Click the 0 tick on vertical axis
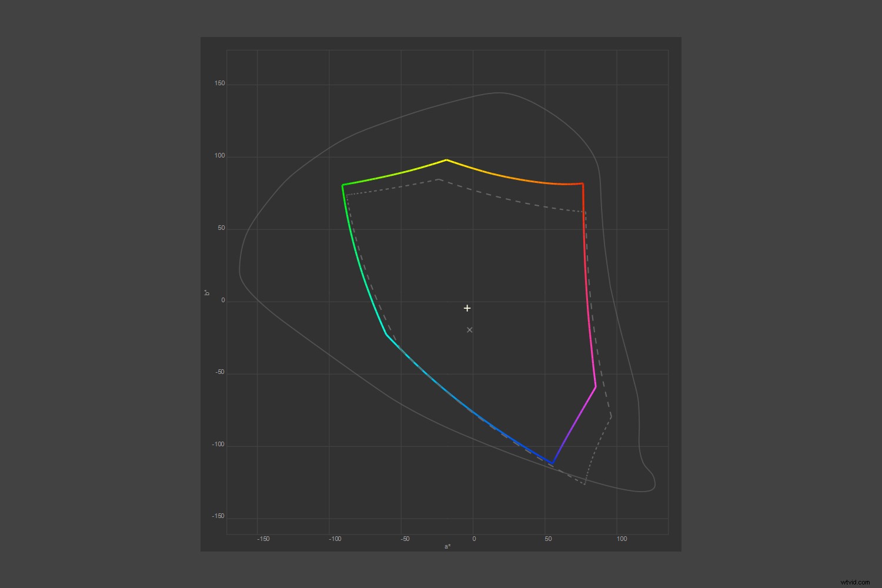 (223, 300)
